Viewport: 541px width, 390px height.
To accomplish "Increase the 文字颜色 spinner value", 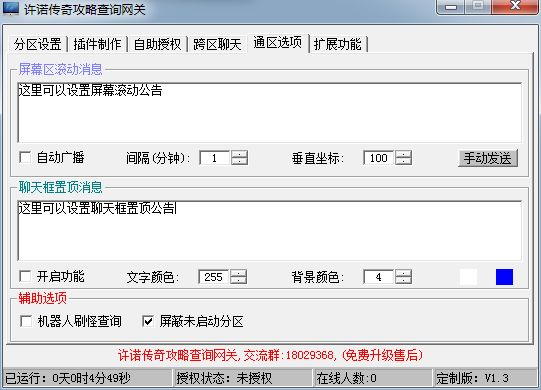I will (x=238, y=273).
